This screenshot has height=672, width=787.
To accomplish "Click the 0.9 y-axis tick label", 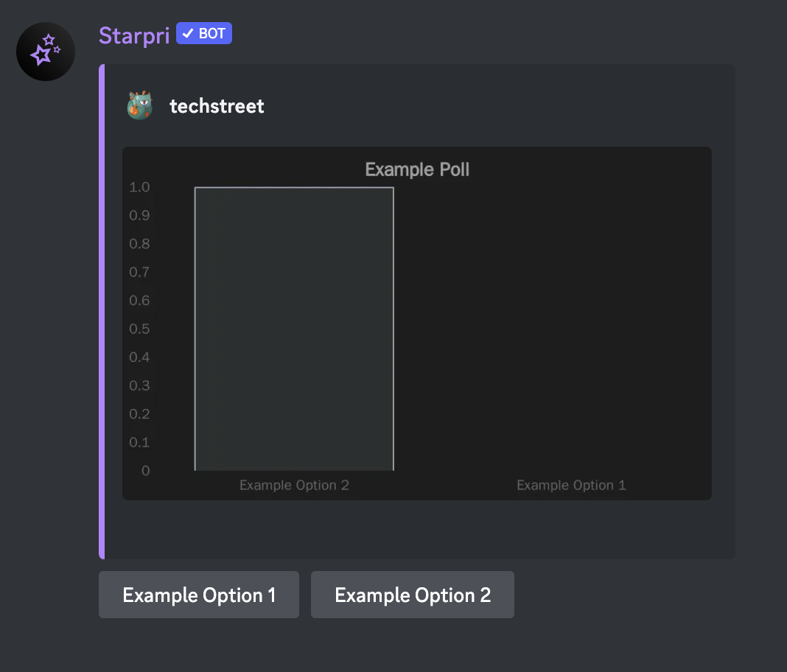I will [139, 215].
